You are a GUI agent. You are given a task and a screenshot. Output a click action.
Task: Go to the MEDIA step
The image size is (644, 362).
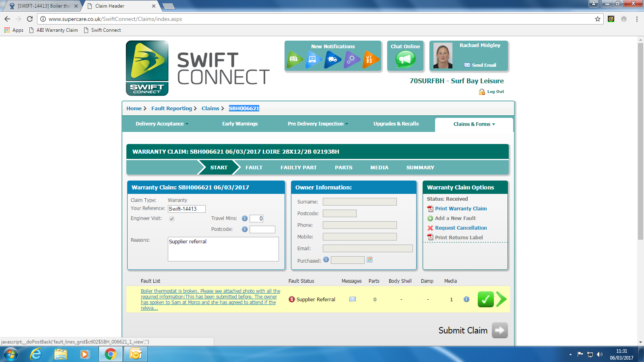coord(380,168)
